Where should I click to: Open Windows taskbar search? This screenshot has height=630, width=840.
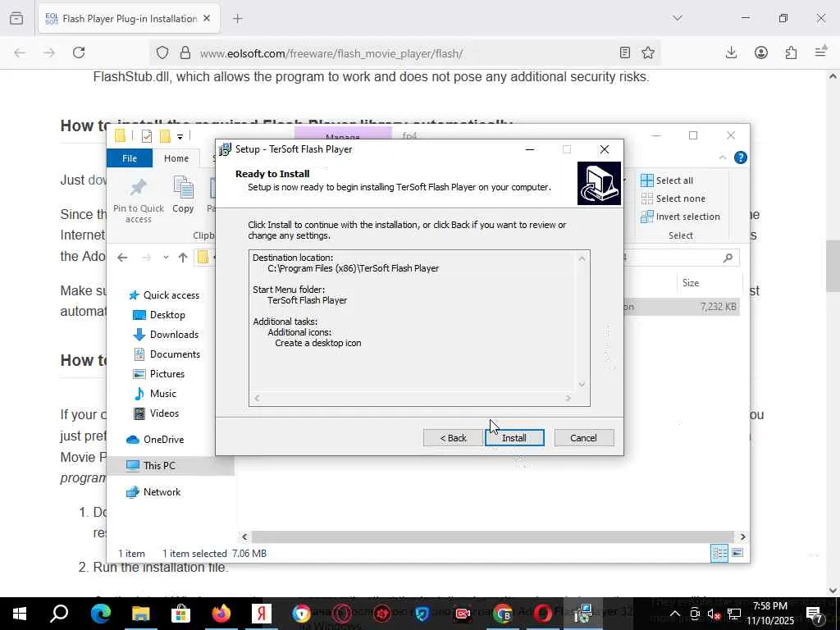point(59,614)
